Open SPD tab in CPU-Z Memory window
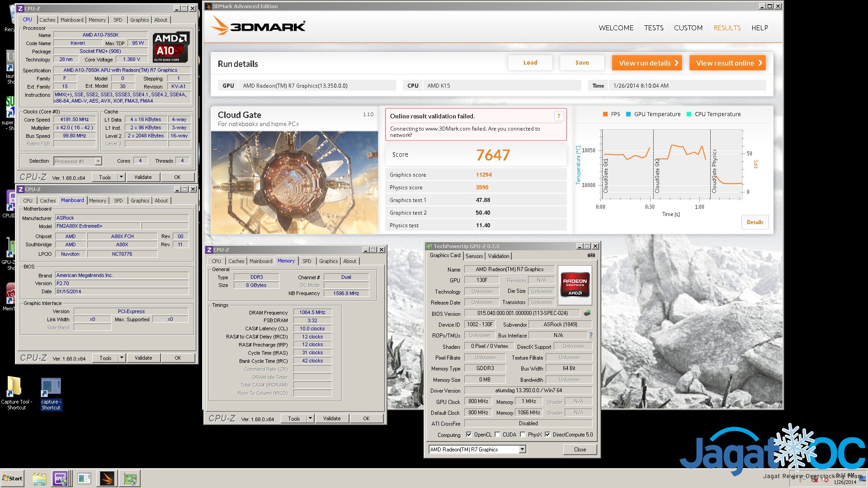The image size is (868, 488). click(307, 261)
